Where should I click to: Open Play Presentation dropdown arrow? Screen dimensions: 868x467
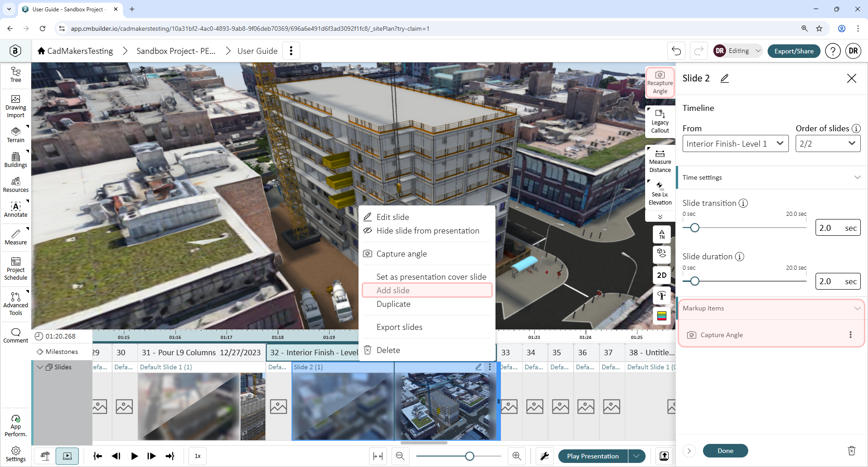click(x=637, y=456)
